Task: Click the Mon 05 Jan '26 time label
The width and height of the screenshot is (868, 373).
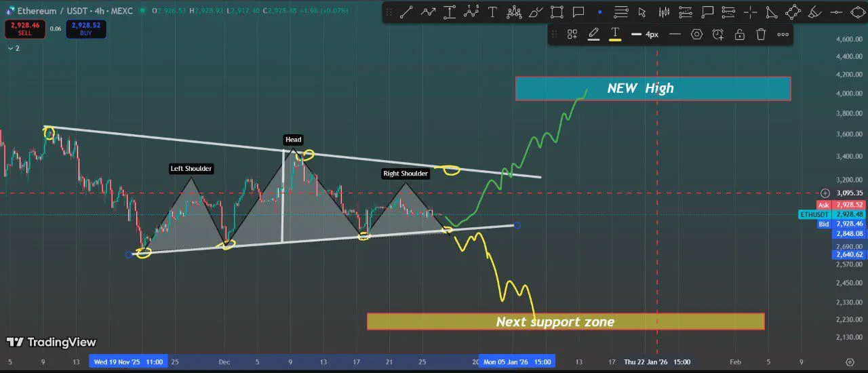Action: (x=517, y=362)
